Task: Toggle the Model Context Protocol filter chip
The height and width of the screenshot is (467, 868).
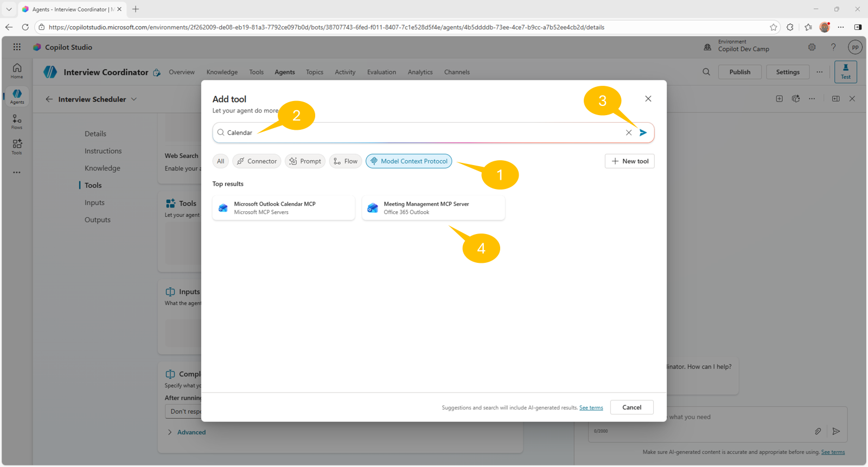Action: pyautogui.click(x=409, y=161)
